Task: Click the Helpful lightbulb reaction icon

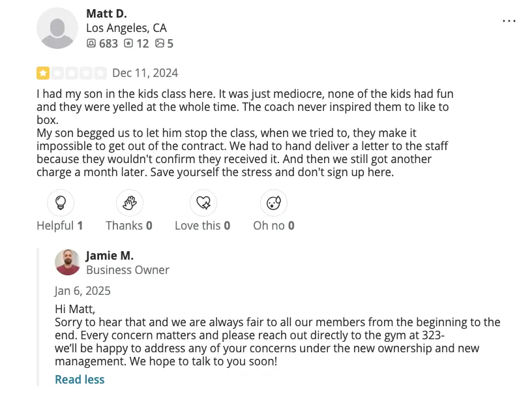Action: click(61, 203)
